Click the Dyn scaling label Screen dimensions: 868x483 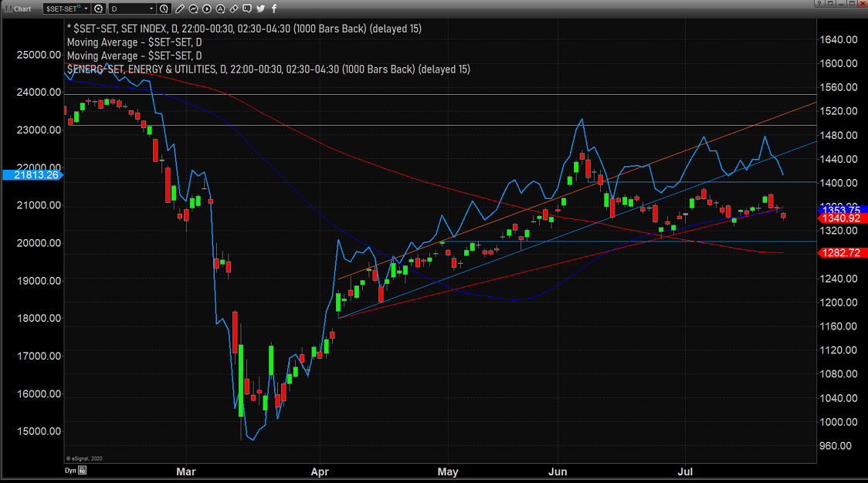click(70, 471)
